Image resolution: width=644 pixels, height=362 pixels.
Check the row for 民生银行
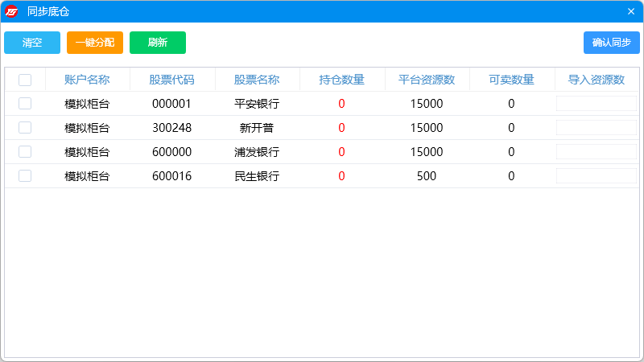25,176
